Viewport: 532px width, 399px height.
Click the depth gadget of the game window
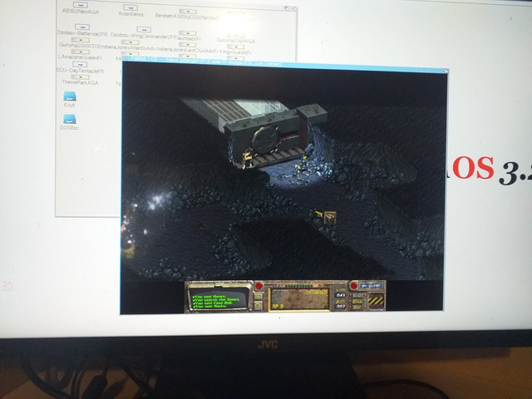click(x=446, y=71)
